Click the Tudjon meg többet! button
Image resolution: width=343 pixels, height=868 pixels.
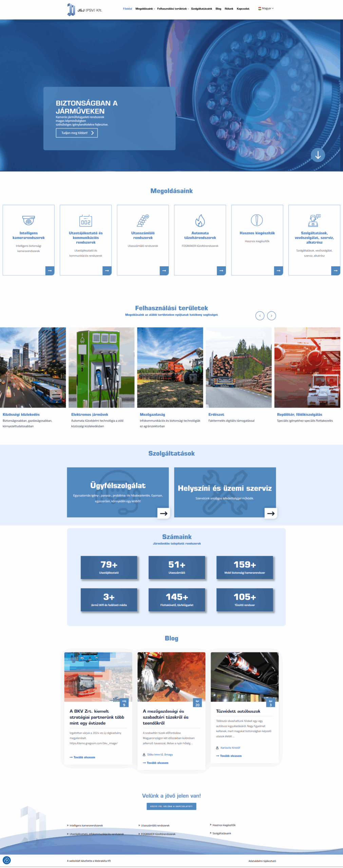pyautogui.click(x=77, y=133)
